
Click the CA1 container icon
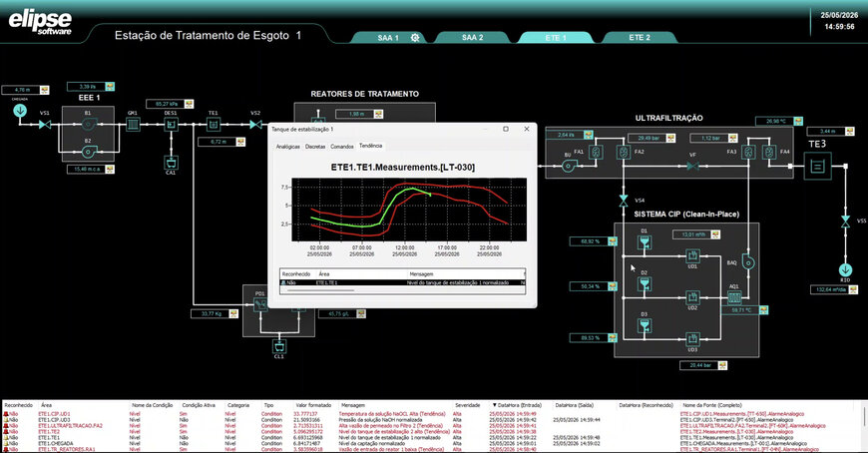171,163
